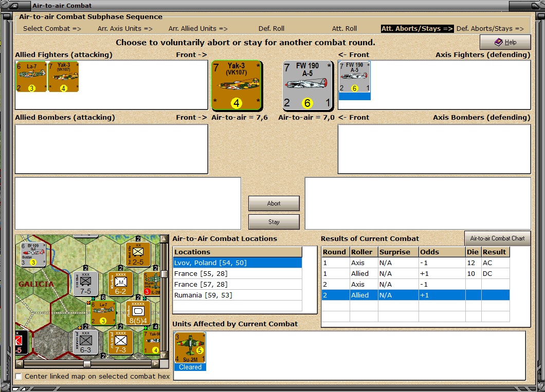Click the map horizontal scrollbar left arrow
The image size is (545, 392).
tap(20, 364)
